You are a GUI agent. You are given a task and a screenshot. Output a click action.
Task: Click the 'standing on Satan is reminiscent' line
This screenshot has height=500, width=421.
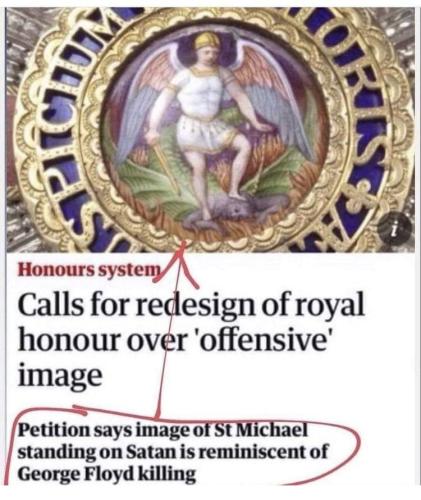point(172,452)
